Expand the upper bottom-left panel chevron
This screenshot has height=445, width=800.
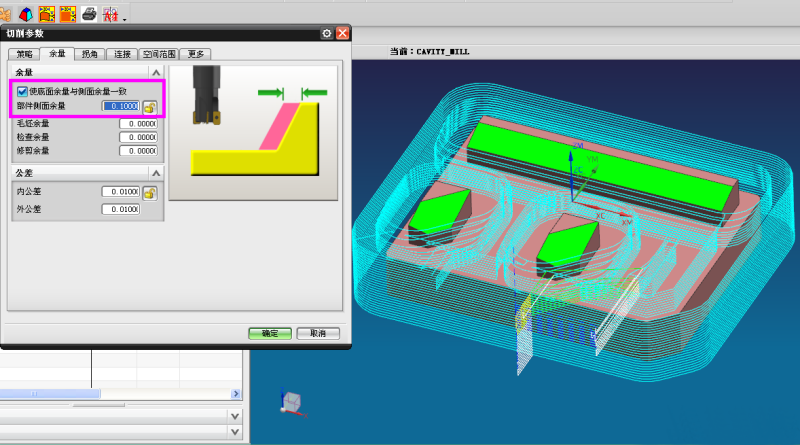235,415
